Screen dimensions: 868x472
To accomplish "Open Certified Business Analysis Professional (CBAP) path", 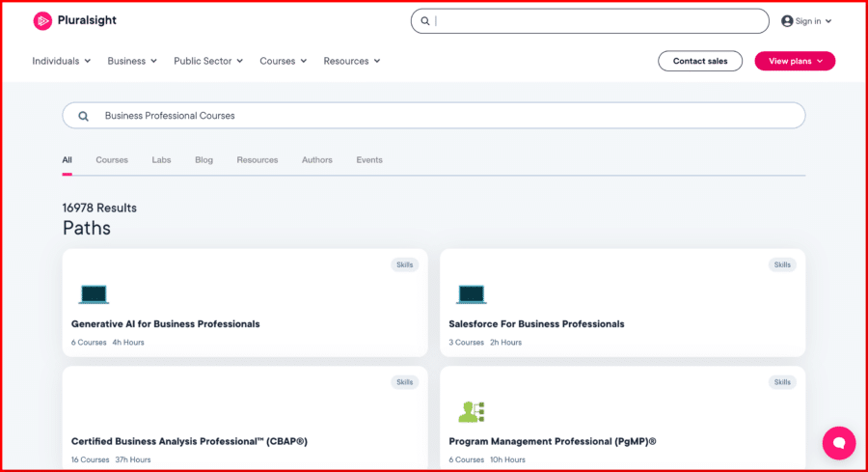I will (189, 441).
